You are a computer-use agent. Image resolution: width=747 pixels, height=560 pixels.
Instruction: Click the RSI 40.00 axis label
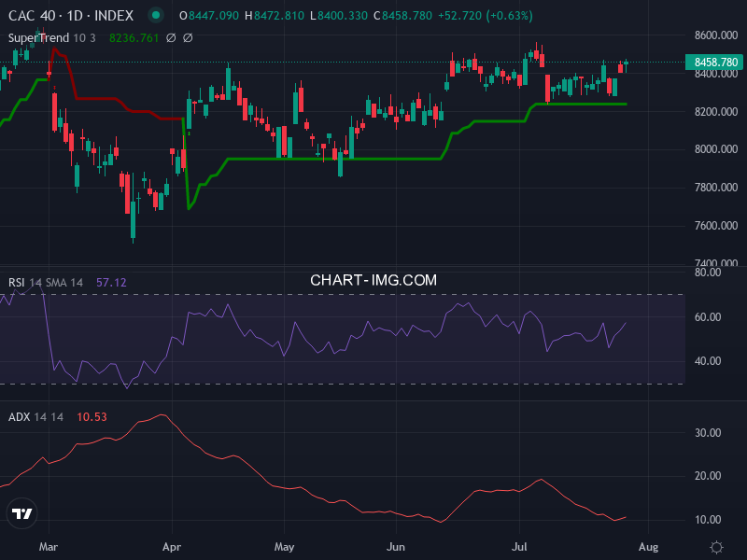[x=708, y=361]
